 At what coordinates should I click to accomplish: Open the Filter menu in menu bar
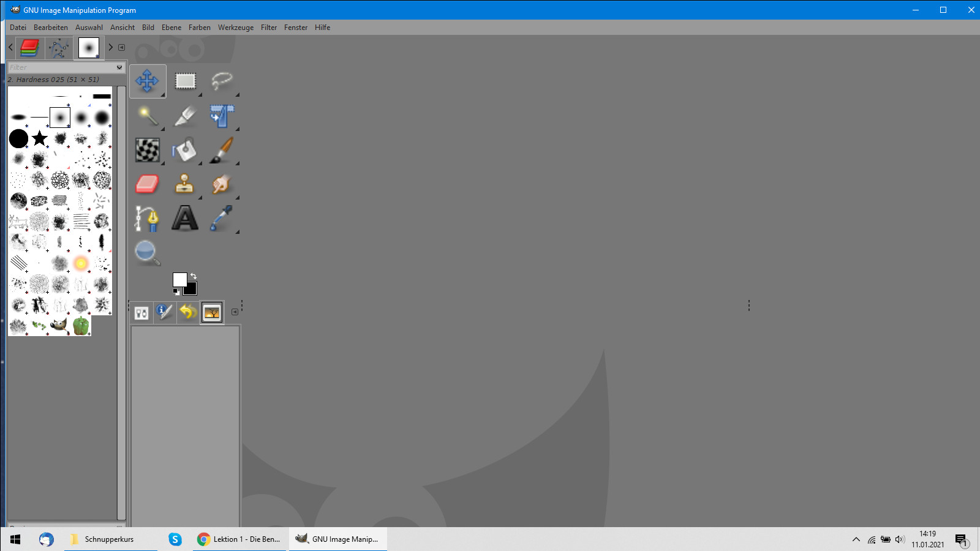click(x=269, y=28)
